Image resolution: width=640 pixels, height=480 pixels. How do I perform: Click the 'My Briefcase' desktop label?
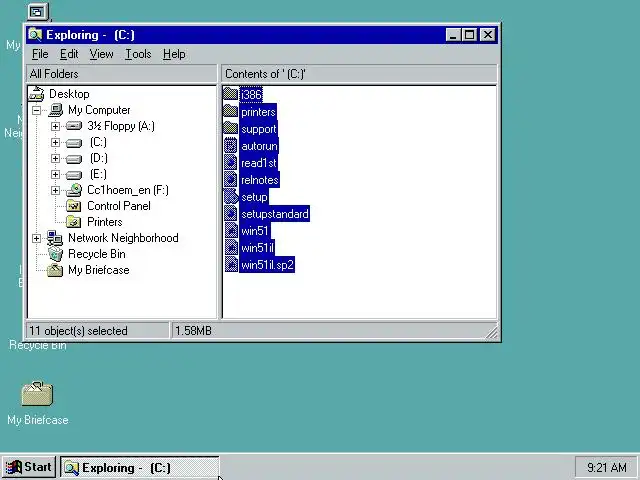38,420
